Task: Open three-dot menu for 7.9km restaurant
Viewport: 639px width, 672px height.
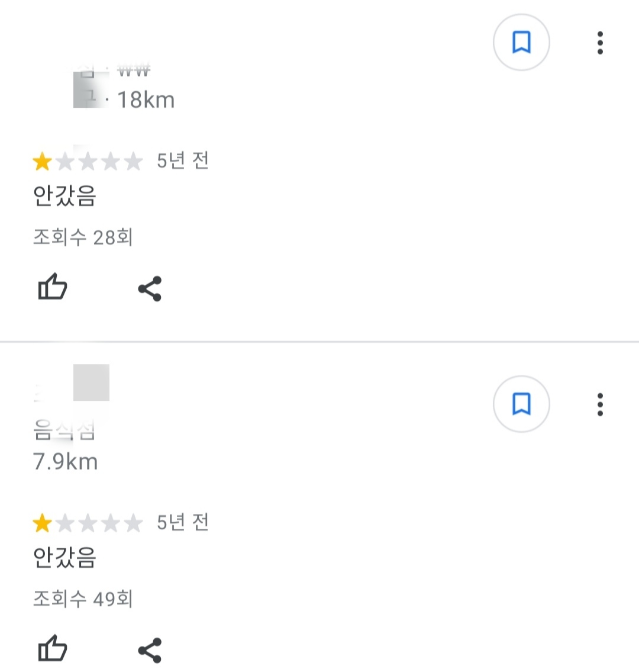Action: pos(599,404)
